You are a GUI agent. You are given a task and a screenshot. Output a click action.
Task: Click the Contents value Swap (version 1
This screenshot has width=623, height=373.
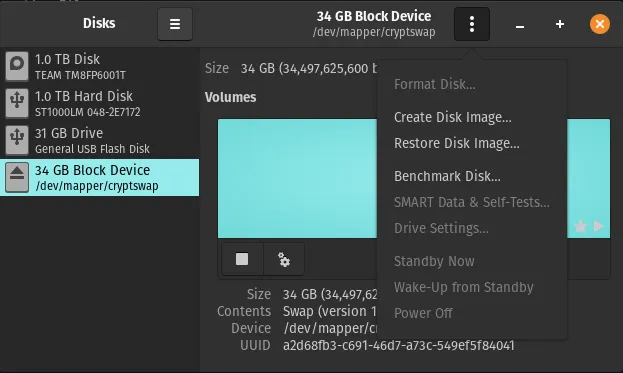(x=329, y=311)
